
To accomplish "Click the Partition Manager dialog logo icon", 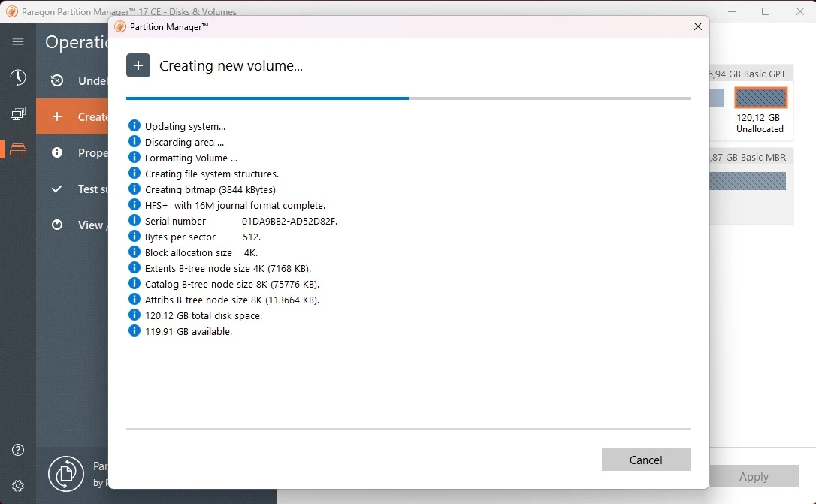I will pyautogui.click(x=120, y=26).
